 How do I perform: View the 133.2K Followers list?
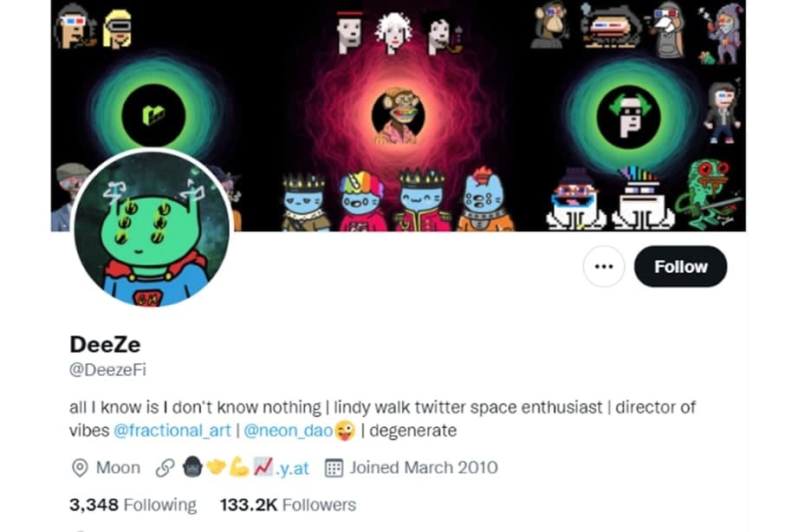point(288,505)
